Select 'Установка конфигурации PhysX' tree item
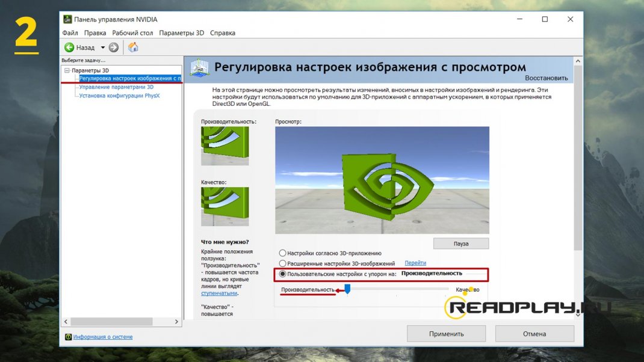 tap(119, 96)
